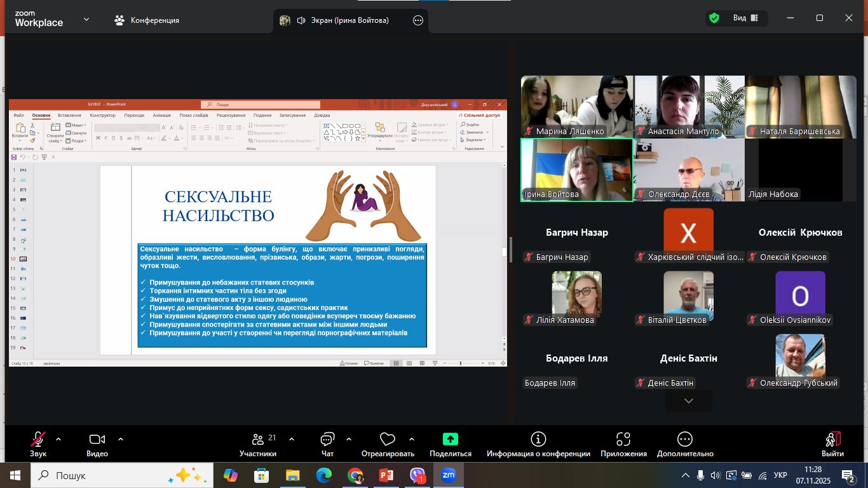Open the Вид layout menu
The width and height of the screenshot is (868, 488).
pyautogui.click(x=745, y=18)
